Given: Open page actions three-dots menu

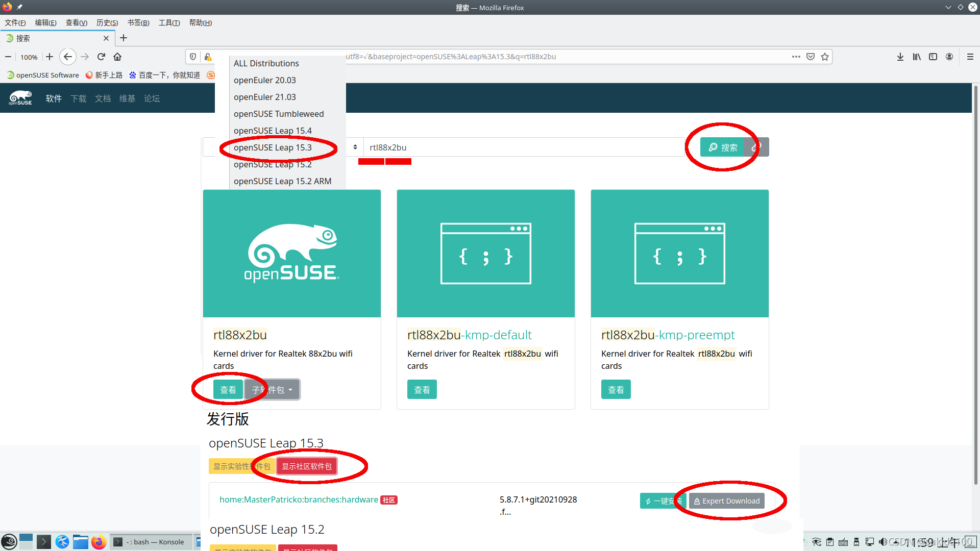Looking at the screenshot, I should click(796, 57).
